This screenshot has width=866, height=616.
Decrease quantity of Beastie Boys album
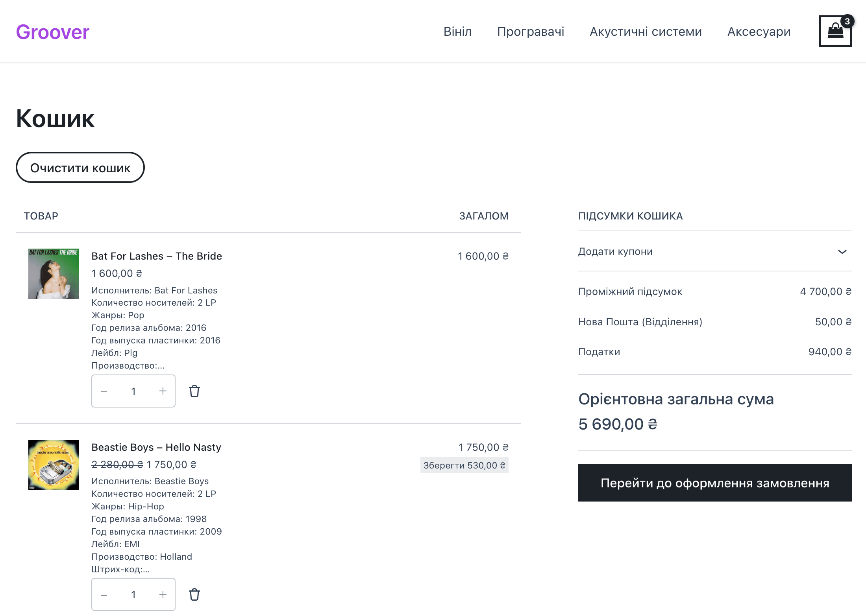(x=104, y=594)
